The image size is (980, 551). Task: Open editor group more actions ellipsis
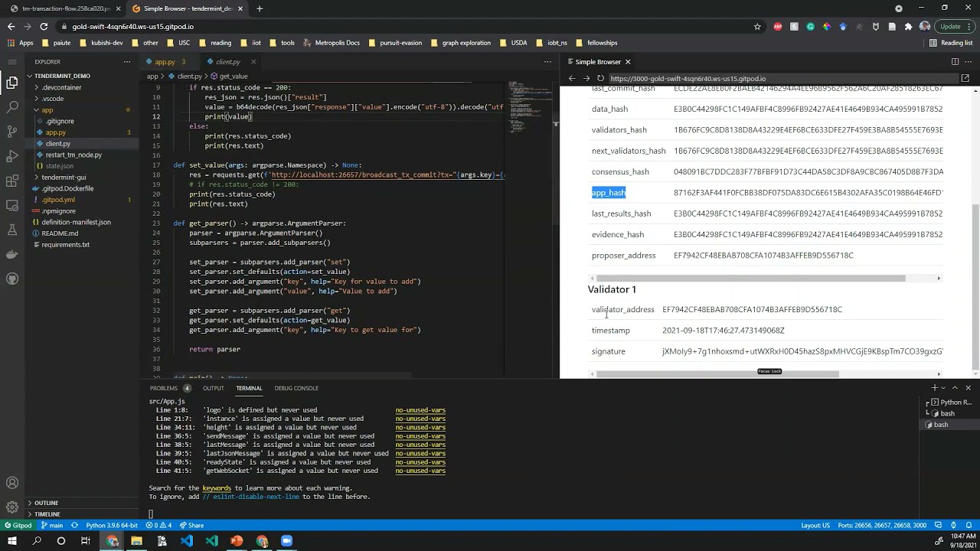click(547, 62)
